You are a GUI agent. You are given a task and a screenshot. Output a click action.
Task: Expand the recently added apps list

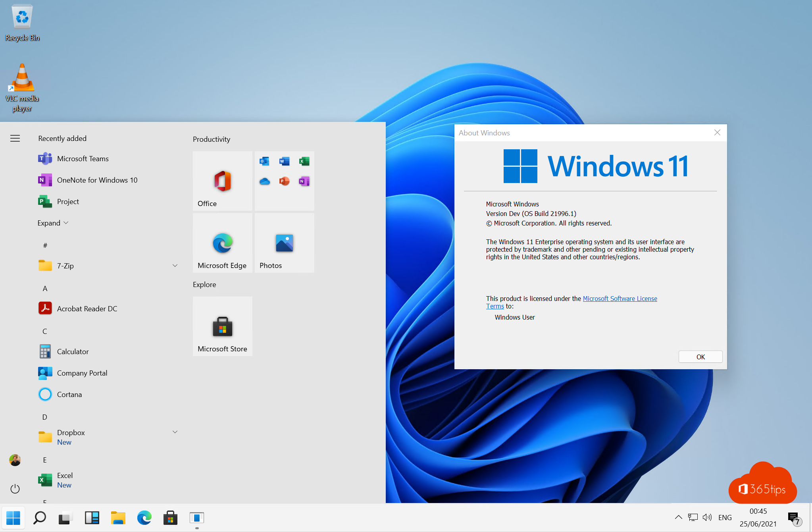tap(52, 222)
